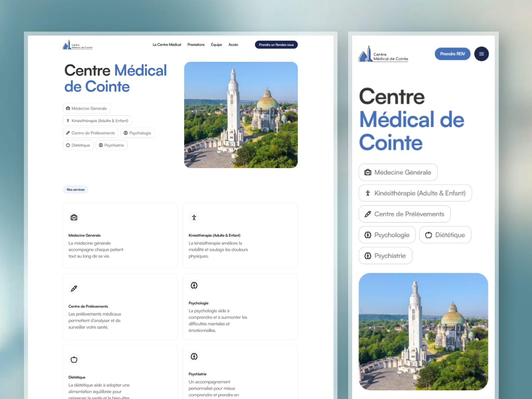Click syringe icon in mobile Centre de Prélèvements chip

coord(368,214)
